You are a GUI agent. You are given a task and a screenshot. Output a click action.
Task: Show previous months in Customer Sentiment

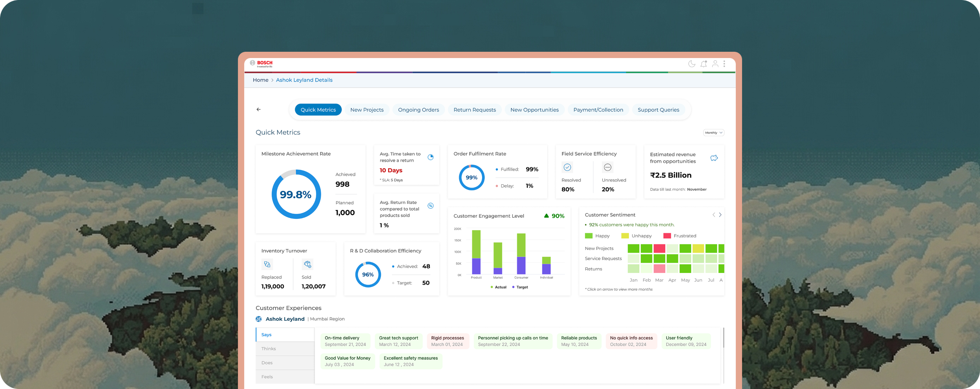(x=713, y=215)
